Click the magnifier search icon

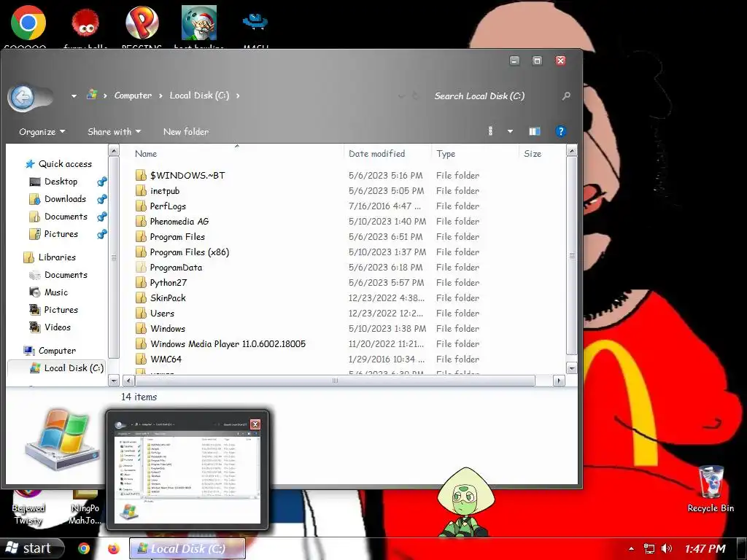pos(566,96)
